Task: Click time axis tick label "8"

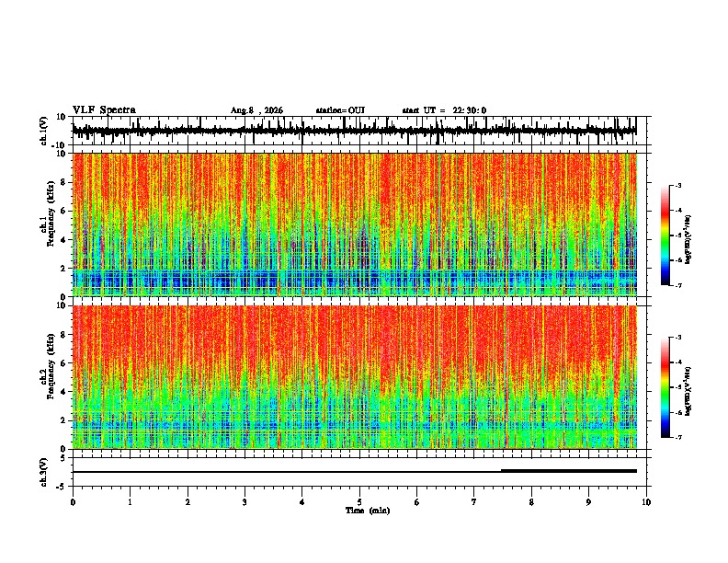Action: click(x=531, y=502)
